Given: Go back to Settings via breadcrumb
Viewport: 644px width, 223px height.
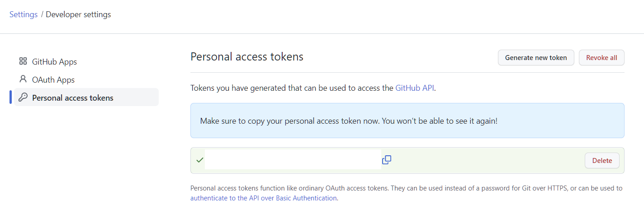Looking at the screenshot, I should (x=24, y=14).
